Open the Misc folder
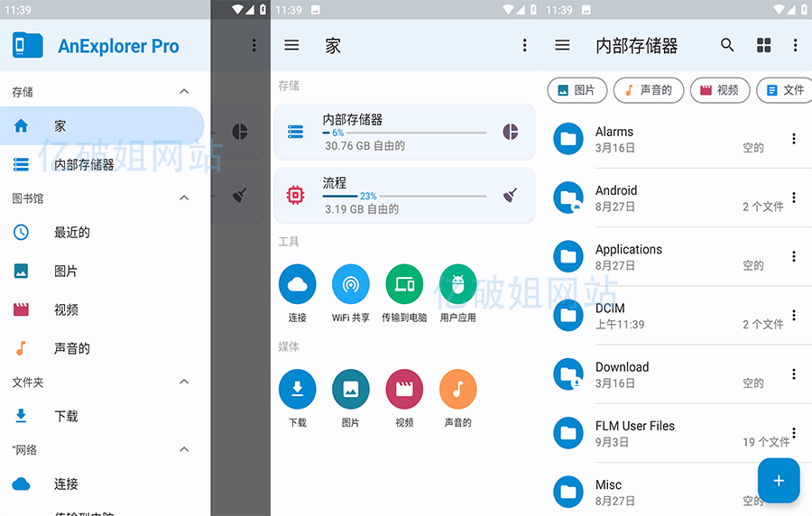The height and width of the screenshot is (516, 812). 677,492
